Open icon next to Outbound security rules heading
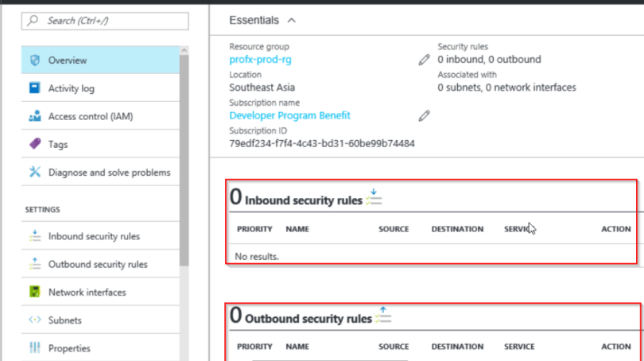The image size is (644, 361). (x=383, y=316)
